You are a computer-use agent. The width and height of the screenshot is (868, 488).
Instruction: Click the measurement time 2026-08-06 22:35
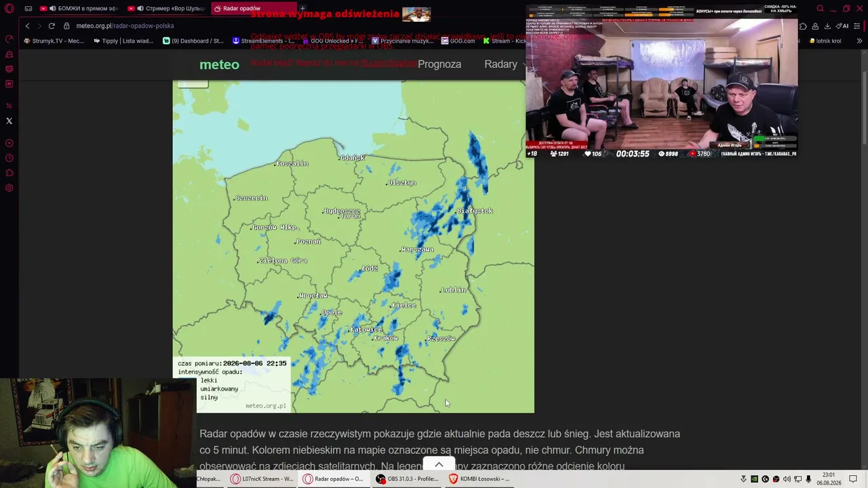(254, 363)
